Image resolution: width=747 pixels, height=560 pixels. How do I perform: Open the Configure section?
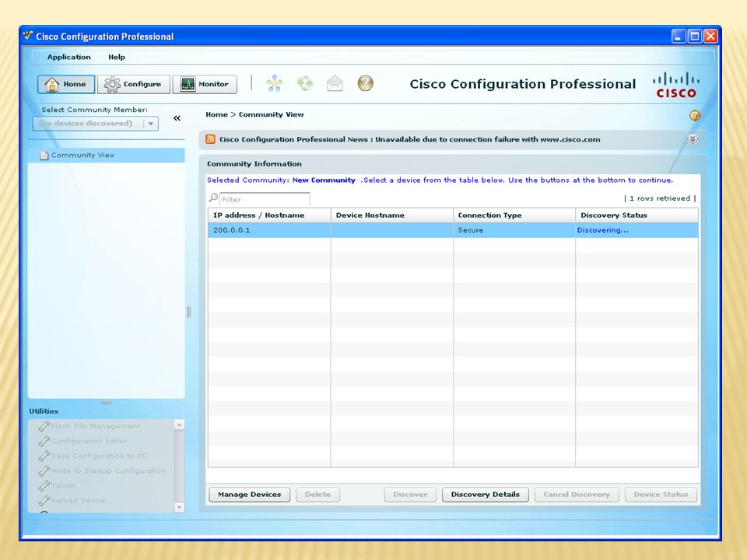point(133,84)
